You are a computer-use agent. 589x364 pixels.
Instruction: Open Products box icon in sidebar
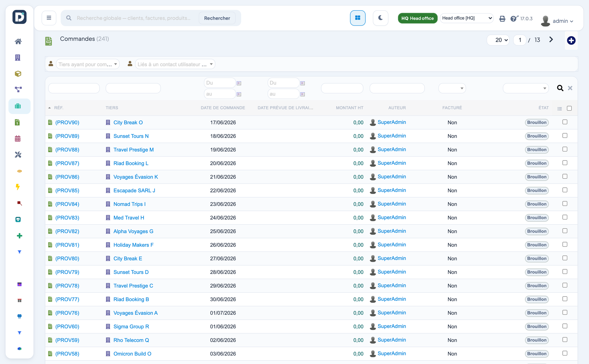tap(18, 73)
